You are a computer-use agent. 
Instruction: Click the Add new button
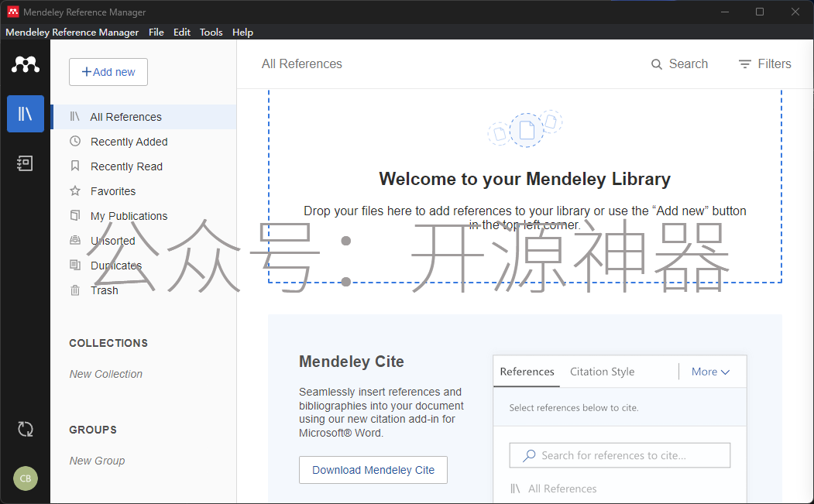click(x=108, y=72)
